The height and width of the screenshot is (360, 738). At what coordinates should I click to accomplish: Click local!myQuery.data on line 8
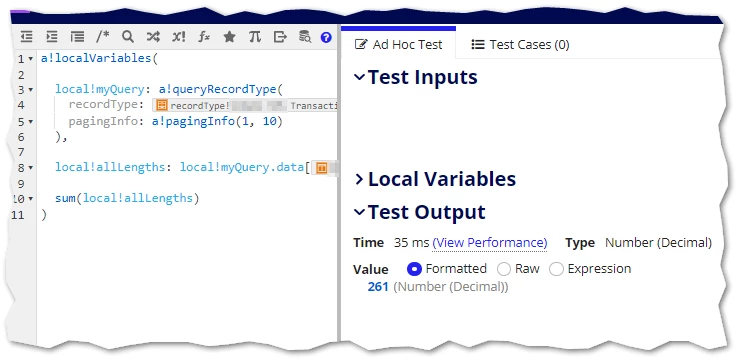(x=242, y=167)
